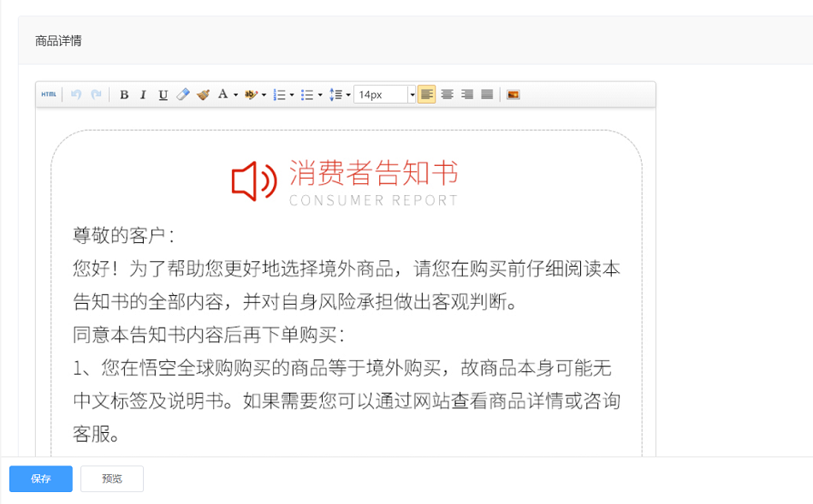
Task: Expand the unordered list style dropdown
Action: [x=320, y=95]
